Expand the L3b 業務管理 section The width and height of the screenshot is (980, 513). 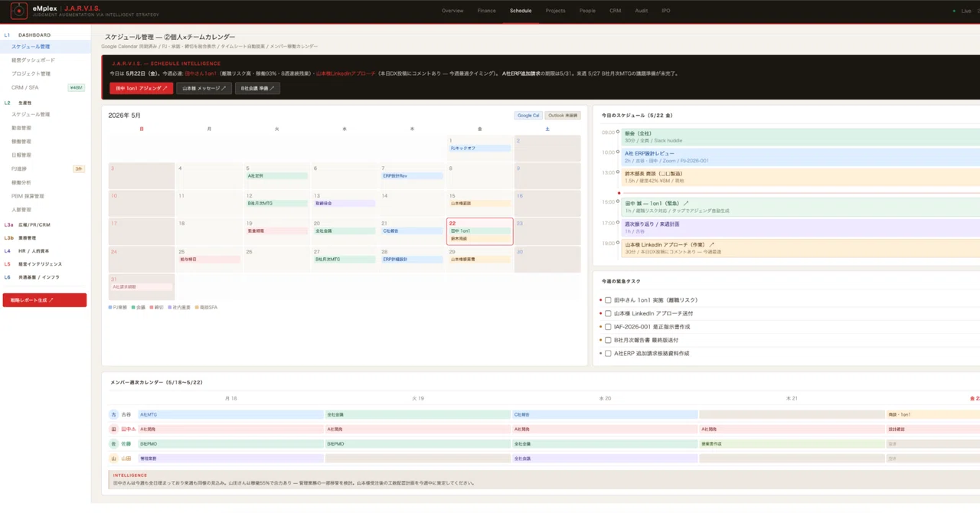point(21,238)
